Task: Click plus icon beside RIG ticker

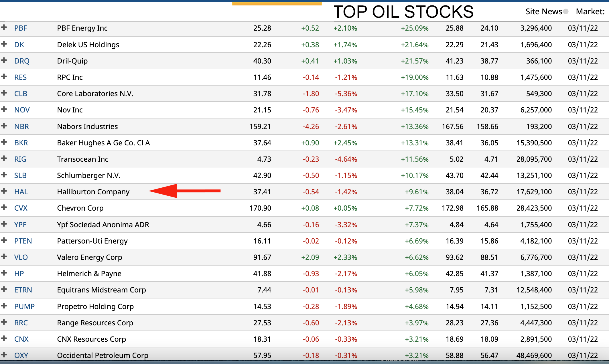Action: point(4,158)
